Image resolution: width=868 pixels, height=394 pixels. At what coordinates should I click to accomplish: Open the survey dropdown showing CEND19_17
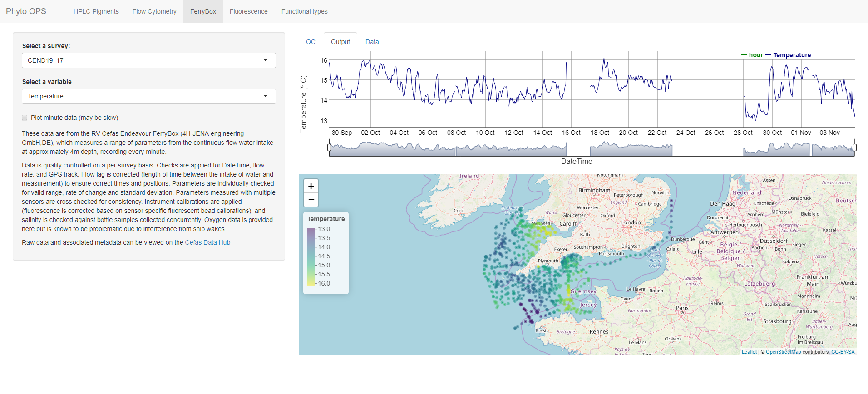(x=148, y=60)
